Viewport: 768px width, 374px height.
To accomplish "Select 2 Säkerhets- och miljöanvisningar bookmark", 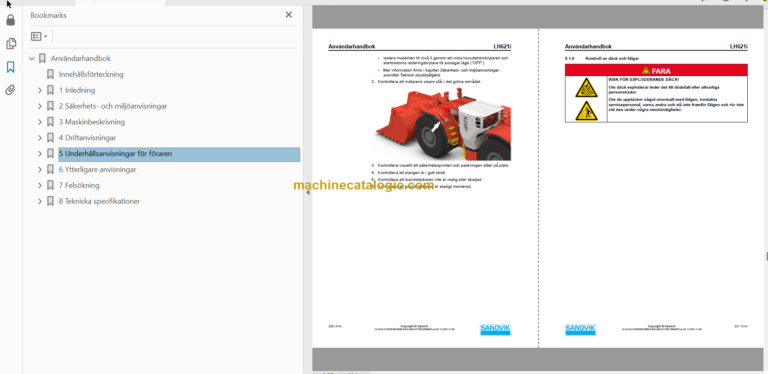I will (113, 106).
